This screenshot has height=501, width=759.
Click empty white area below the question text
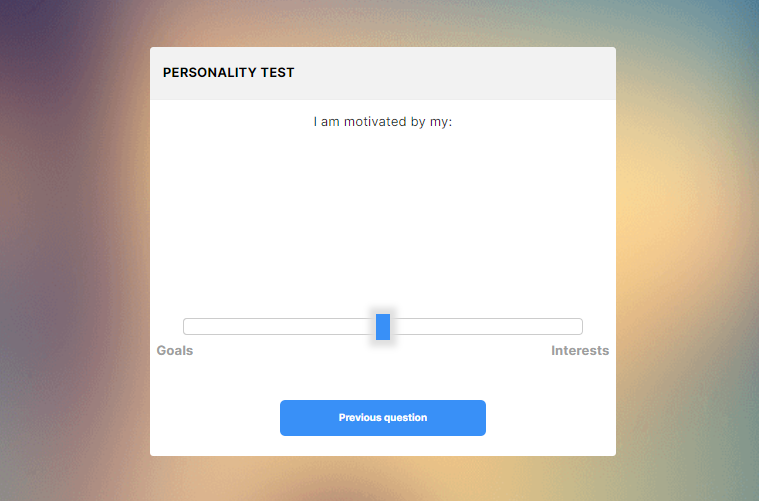click(382, 218)
